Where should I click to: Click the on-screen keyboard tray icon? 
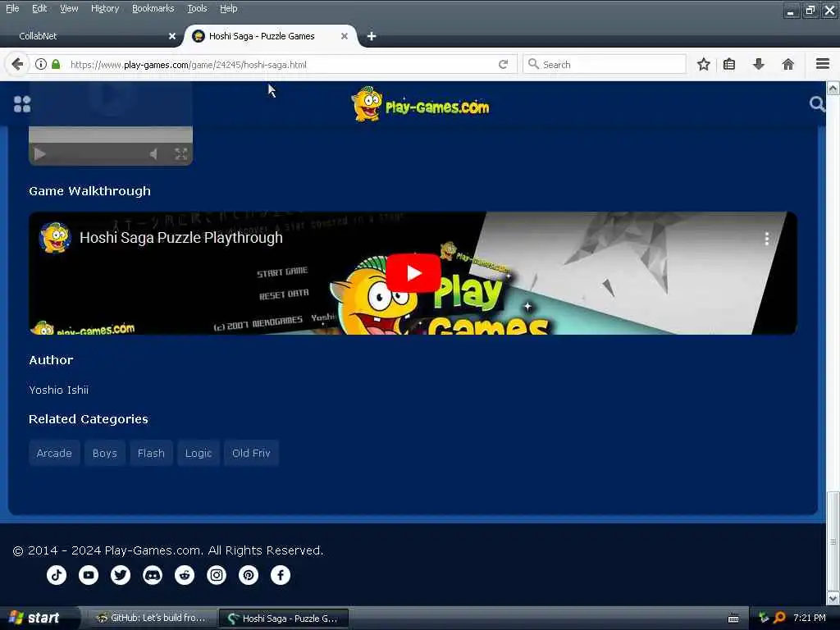point(733,619)
